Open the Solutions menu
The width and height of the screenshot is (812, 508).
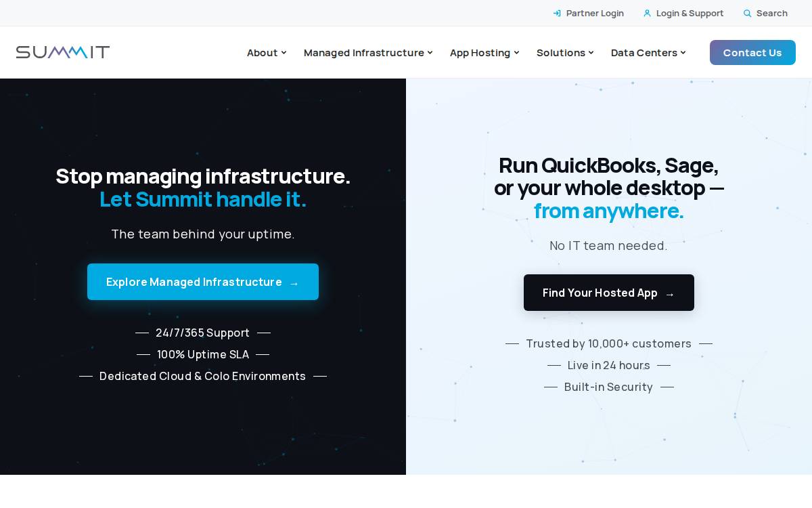(x=565, y=52)
